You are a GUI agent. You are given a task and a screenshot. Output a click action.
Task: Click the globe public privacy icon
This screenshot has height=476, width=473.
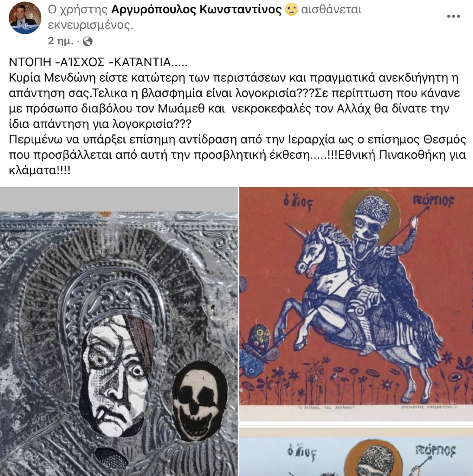coord(87,41)
